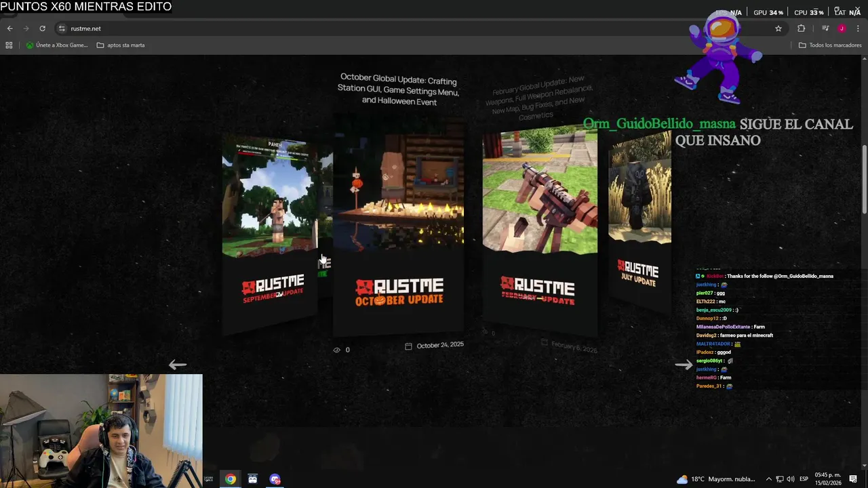
Task: Switch the ESP keyboard language indicator
Action: click(804, 479)
